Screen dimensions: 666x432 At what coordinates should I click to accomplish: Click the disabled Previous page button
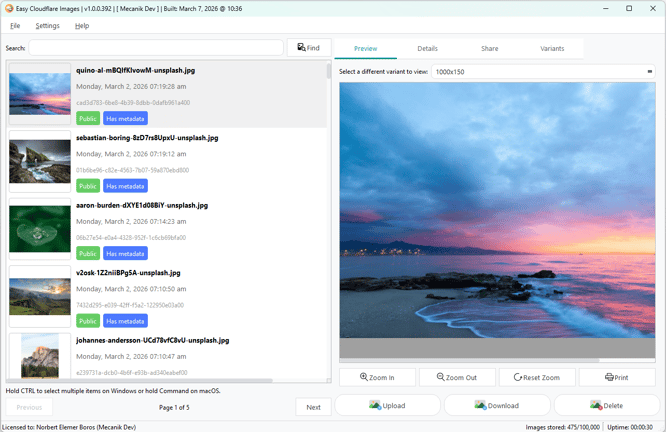click(29, 407)
